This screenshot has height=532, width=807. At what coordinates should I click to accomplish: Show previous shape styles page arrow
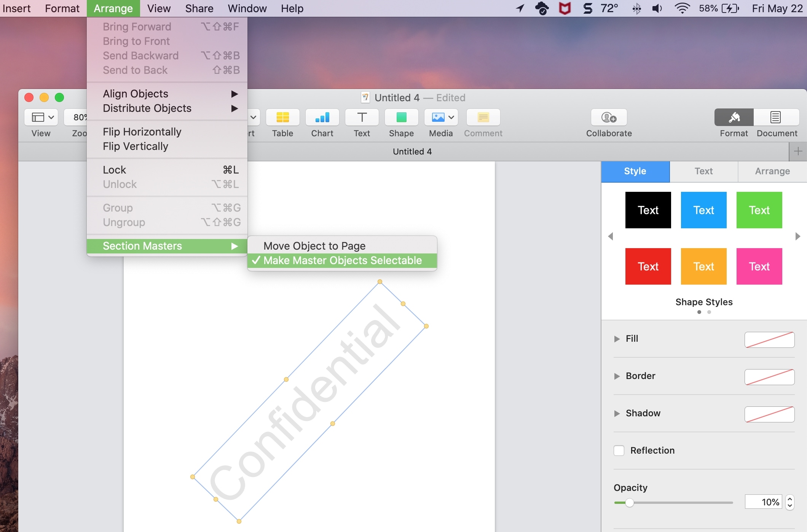pyautogui.click(x=611, y=236)
